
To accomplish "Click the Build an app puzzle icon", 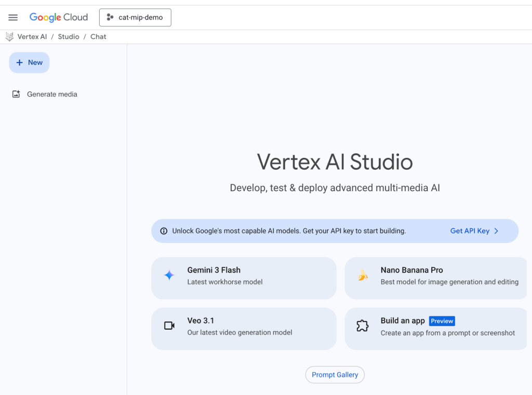I will pyautogui.click(x=363, y=326).
